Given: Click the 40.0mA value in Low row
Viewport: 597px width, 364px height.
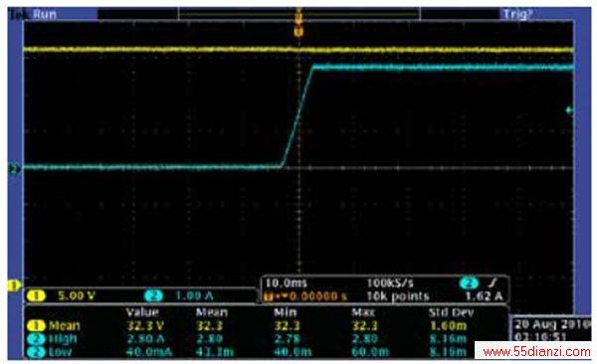Looking at the screenshot, I should [148, 352].
